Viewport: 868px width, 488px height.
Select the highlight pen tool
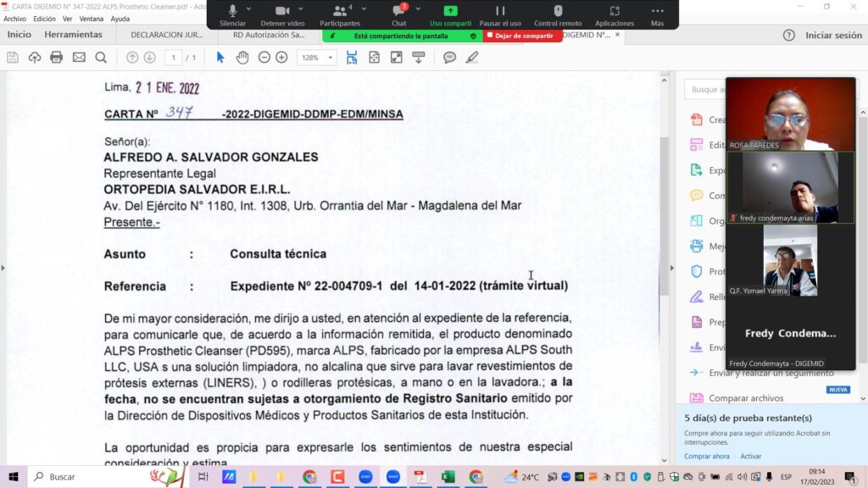[471, 57]
